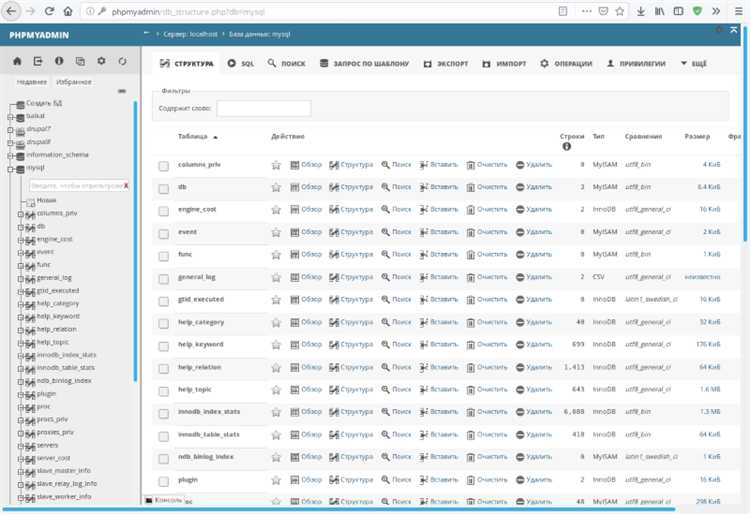The width and height of the screenshot is (750, 514).
Task: Click Удалить for the func table
Action: (533, 254)
